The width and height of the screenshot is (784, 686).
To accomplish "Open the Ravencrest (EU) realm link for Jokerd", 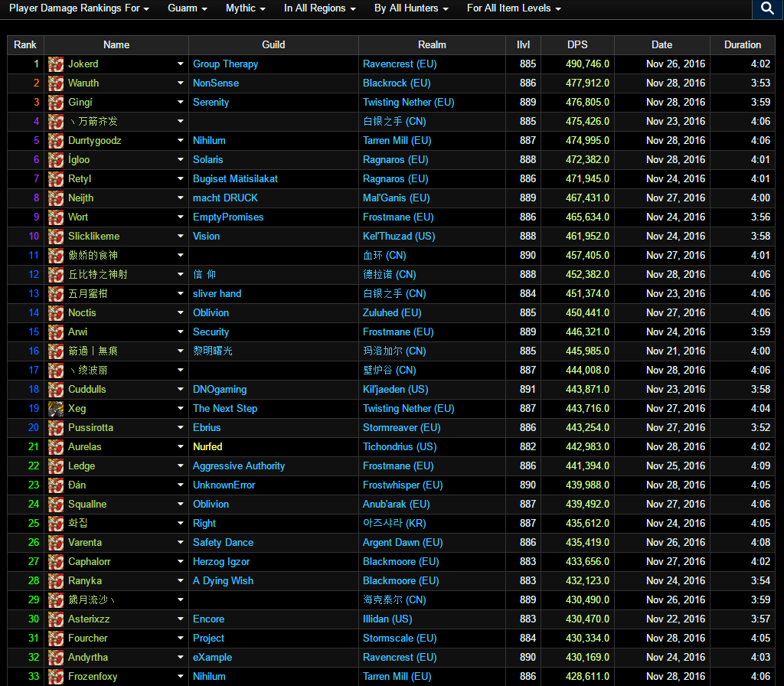I will (400, 64).
